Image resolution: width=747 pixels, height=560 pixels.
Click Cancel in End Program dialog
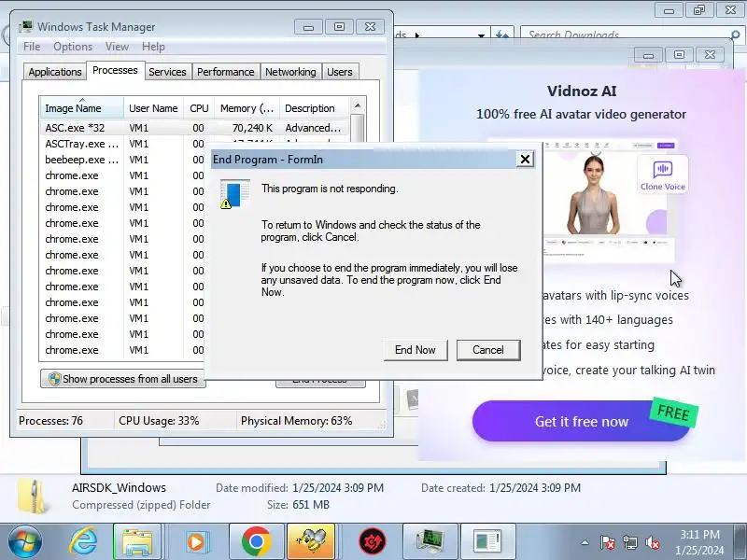(x=488, y=350)
